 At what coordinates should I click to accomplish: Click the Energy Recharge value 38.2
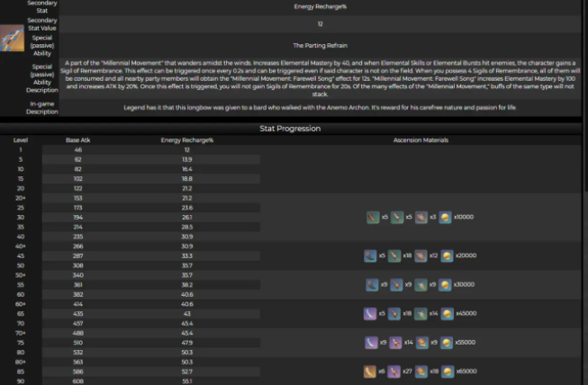[187, 285]
